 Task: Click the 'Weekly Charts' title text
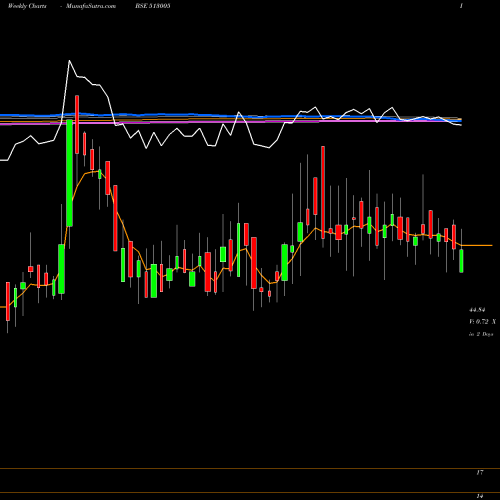(27, 6)
